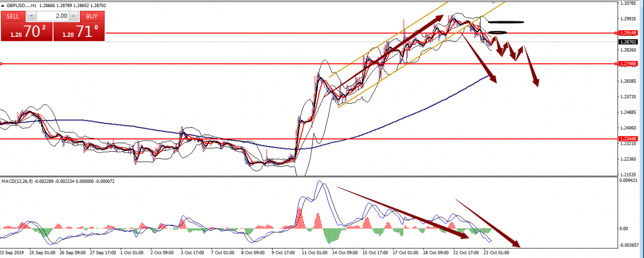
Task: Click the BUY button at 1.28710
Action: [x=79, y=27]
